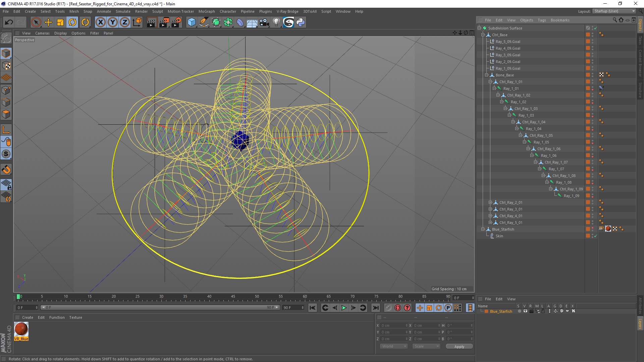
Task: Enable Points mode in left sidebar
Action: point(6,90)
